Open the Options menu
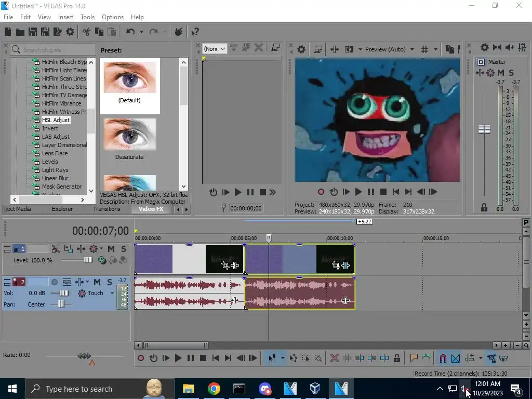The image size is (532, 399). [x=113, y=17]
